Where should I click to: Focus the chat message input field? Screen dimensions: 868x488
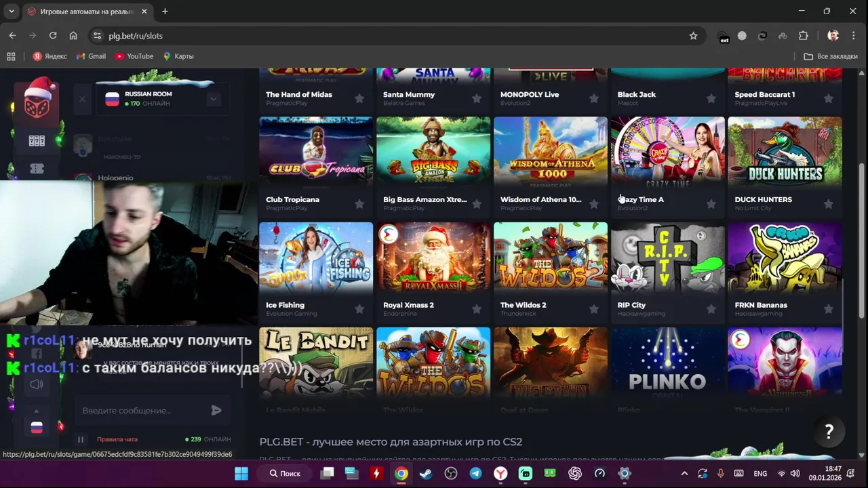[142, 410]
